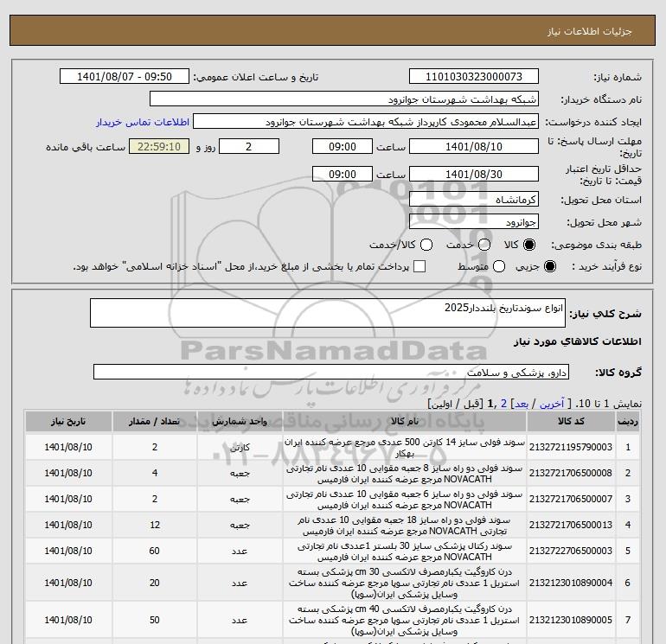The width and height of the screenshot is (666, 644).
Task: Click quantity 12 in row 4
Action: click(x=155, y=525)
